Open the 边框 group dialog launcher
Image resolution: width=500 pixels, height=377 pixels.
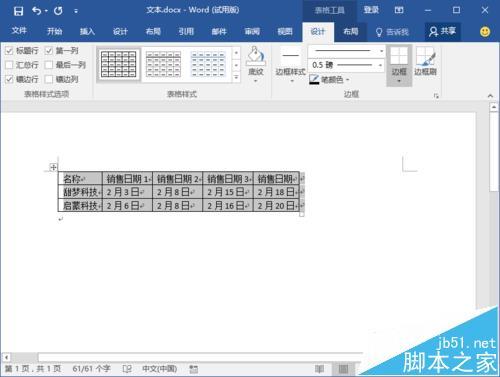coord(436,96)
